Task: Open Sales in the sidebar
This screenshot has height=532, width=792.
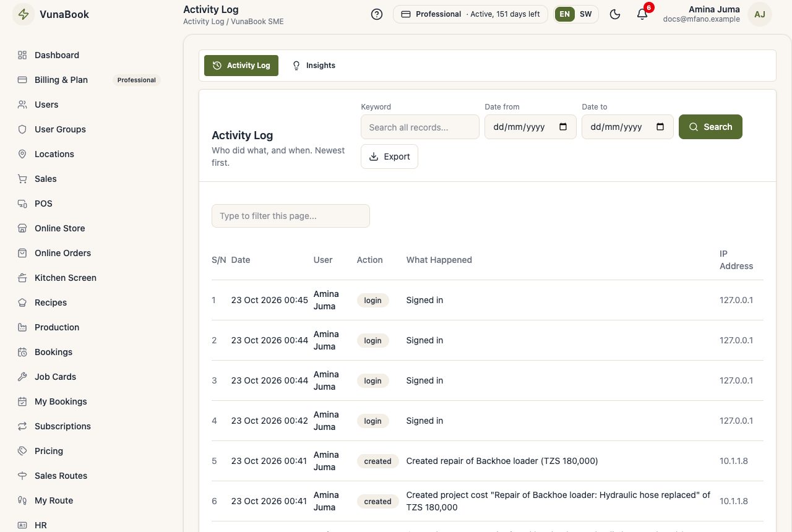Action: [x=92, y=179]
